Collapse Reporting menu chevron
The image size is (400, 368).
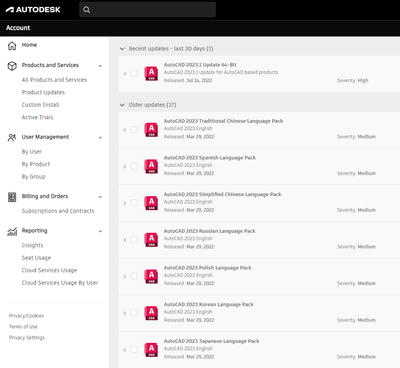pos(100,231)
